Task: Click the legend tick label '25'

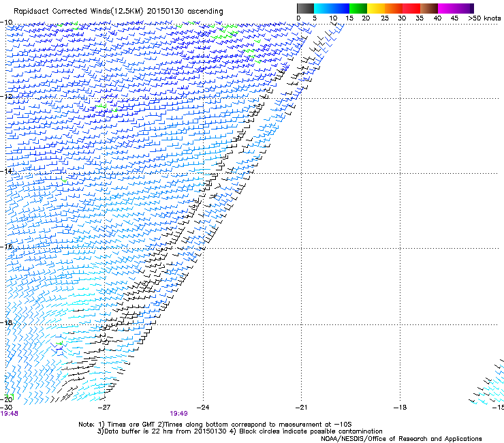Action: pos(385,18)
